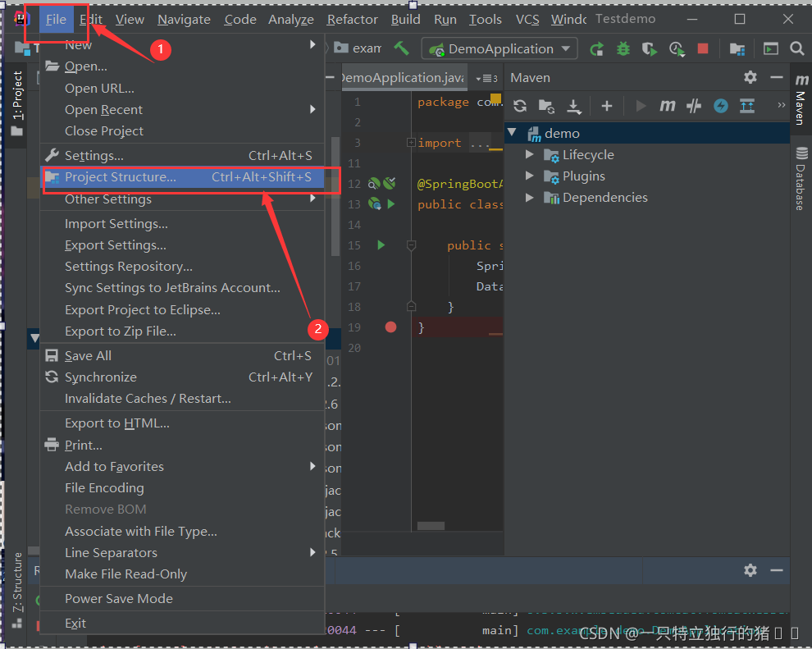Viewport: 812px width, 649px height.
Task: Select Synchronize in File menu
Action: (182, 377)
